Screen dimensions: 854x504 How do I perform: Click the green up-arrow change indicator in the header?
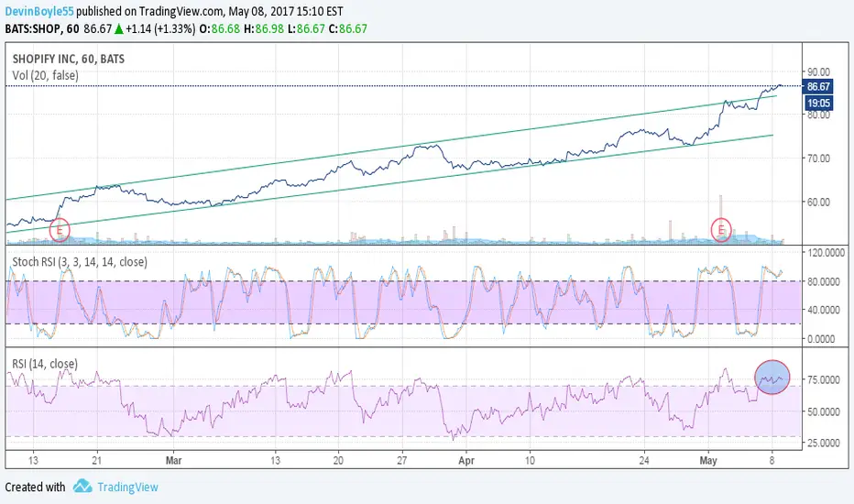click(x=119, y=29)
